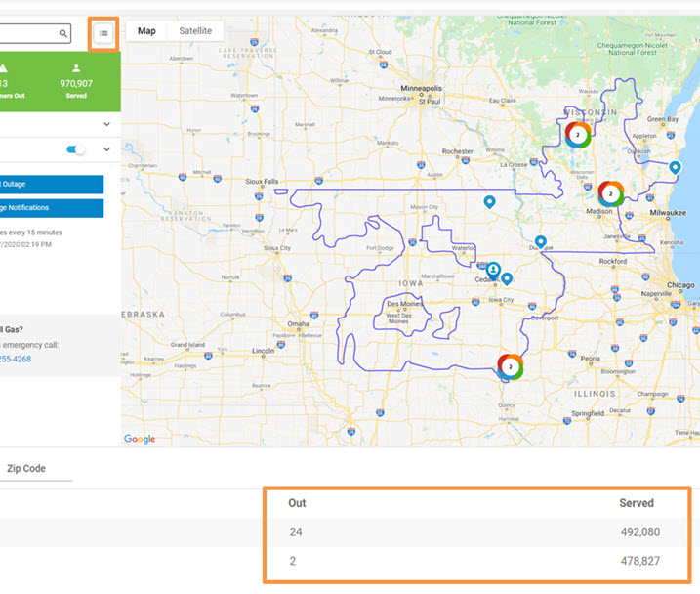Click the outage pin near Milwaukee lakeshore
The image size is (700, 594).
point(675,167)
